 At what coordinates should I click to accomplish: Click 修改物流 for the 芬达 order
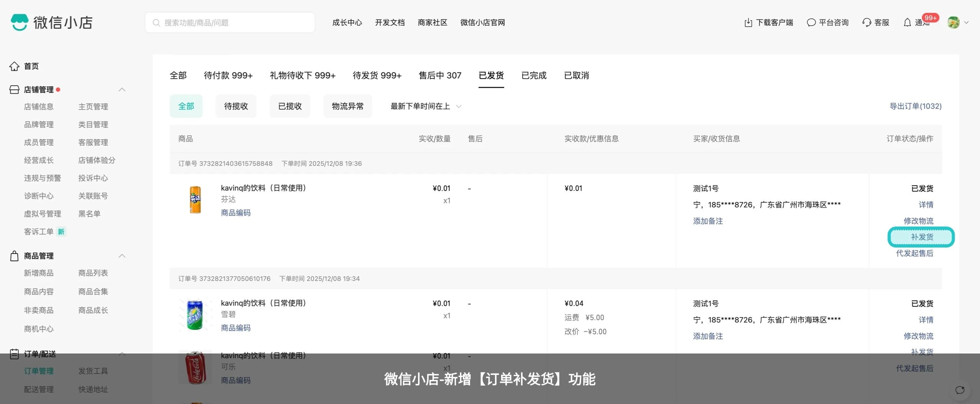tap(918, 221)
